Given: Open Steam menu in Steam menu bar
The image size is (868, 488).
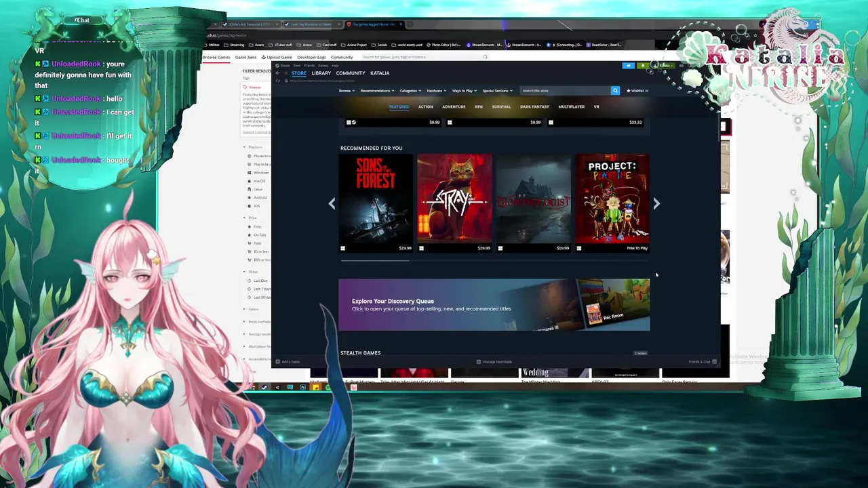Looking at the screenshot, I should [x=285, y=66].
